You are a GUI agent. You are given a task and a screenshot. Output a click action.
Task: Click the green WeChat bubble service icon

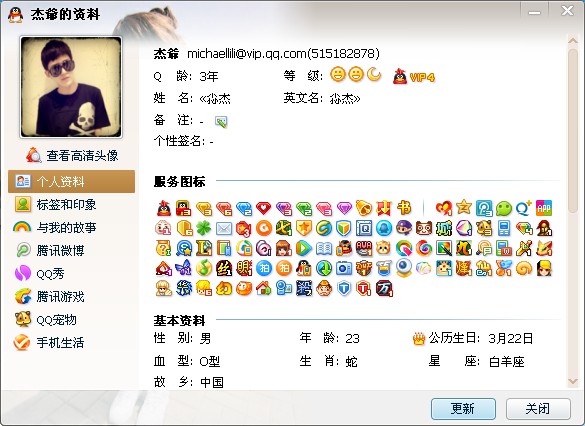504,208
